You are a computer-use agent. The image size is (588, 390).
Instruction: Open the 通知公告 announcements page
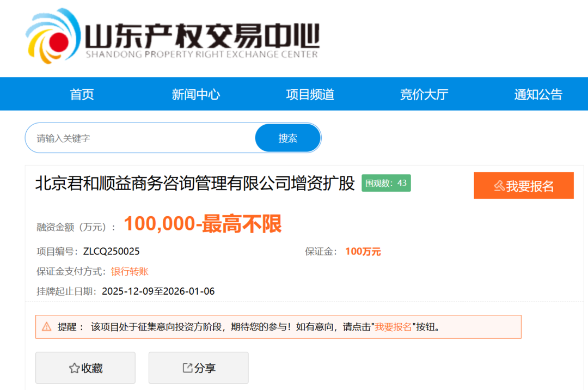(538, 94)
